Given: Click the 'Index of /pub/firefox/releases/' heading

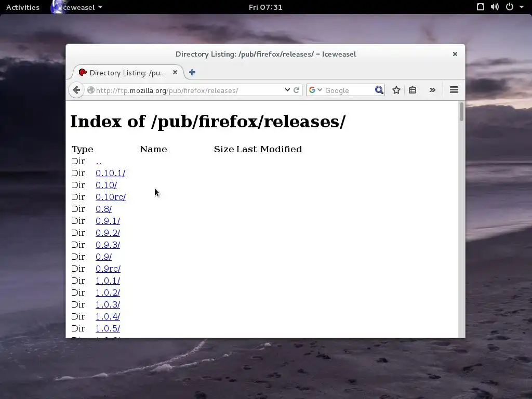Looking at the screenshot, I should tap(208, 122).
